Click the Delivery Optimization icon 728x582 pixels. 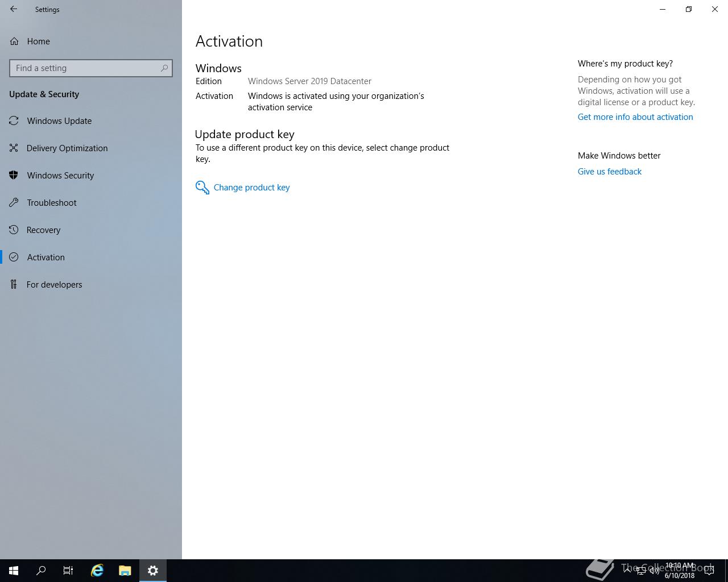(x=14, y=148)
